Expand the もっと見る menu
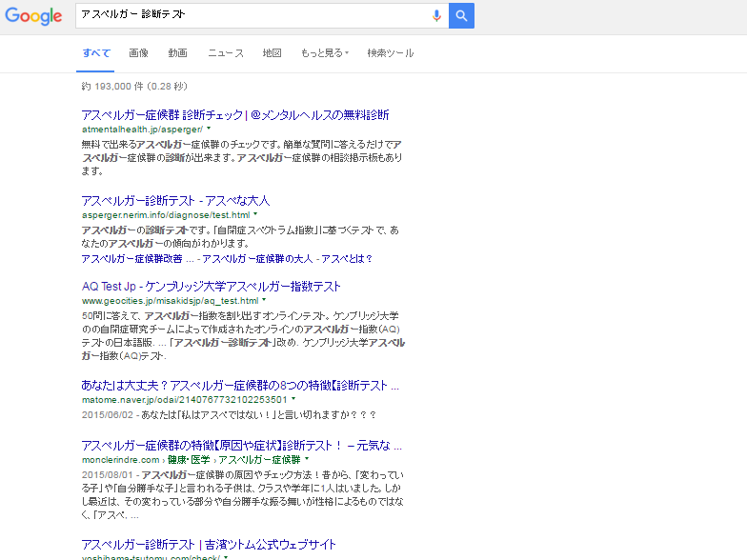Screen dimensions: 747x560 (x=324, y=53)
